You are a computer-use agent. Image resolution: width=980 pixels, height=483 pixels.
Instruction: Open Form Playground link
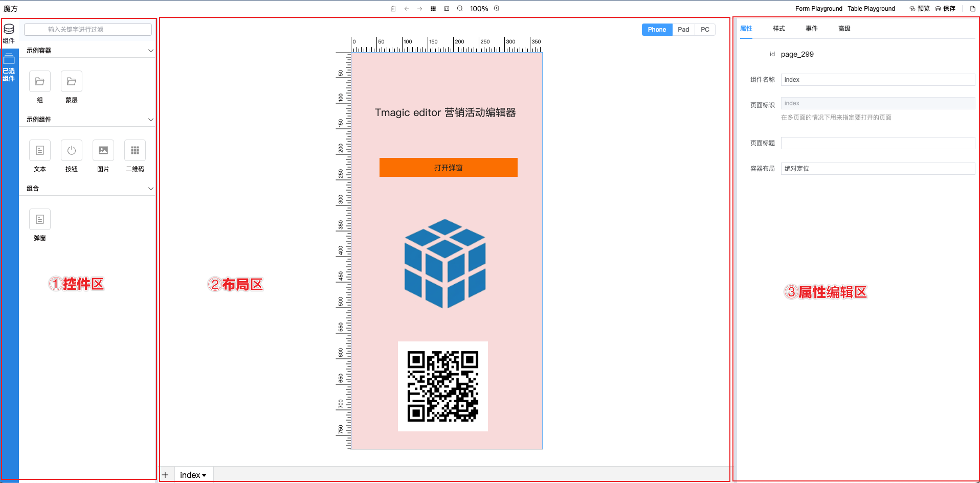(x=819, y=9)
